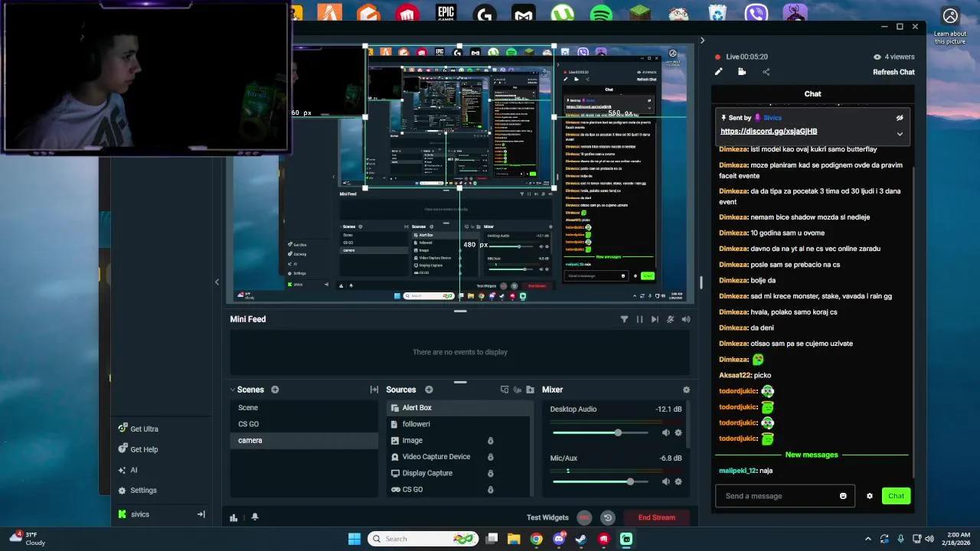Expand the pinned message chevron
The height and width of the screenshot is (551, 980).
click(x=900, y=133)
